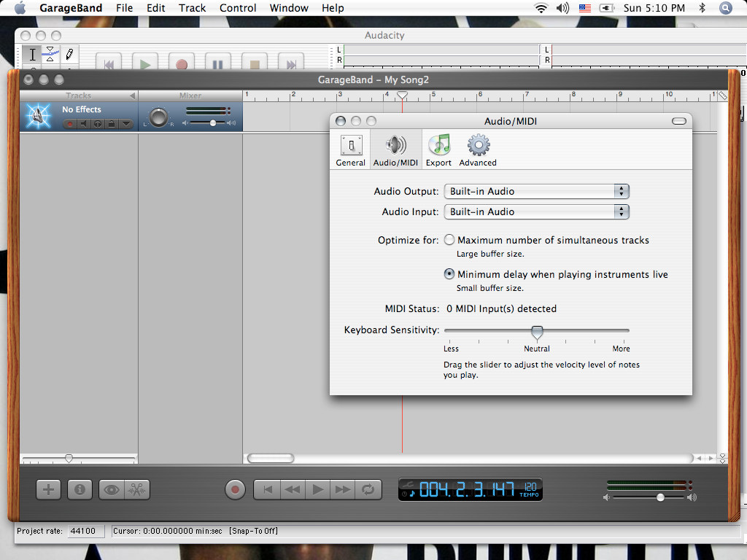The width and height of the screenshot is (747, 560).
Task: Switch time display to musical note mode
Action: [x=412, y=494]
